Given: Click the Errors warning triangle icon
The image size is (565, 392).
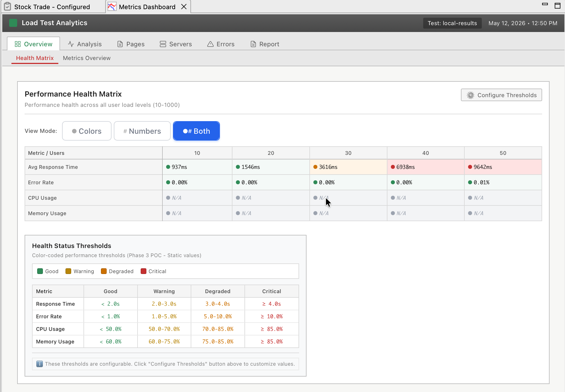Looking at the screenshot, I should [210, 44].
